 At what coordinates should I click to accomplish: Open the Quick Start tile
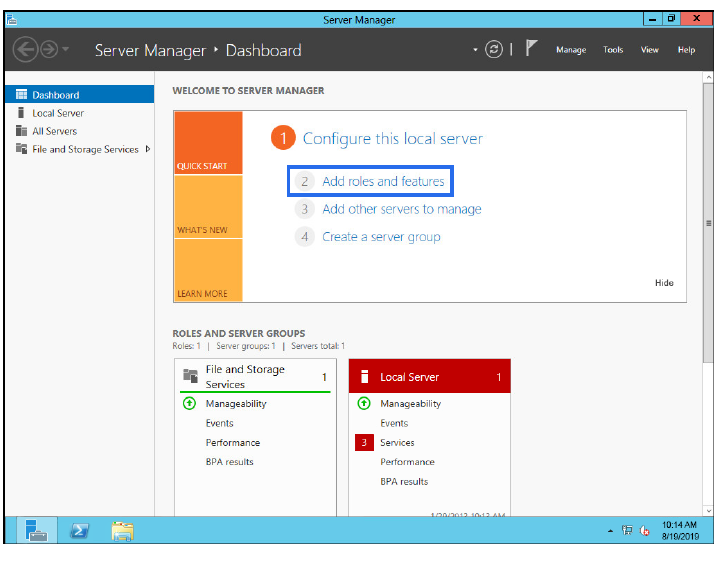click(208, 142)
